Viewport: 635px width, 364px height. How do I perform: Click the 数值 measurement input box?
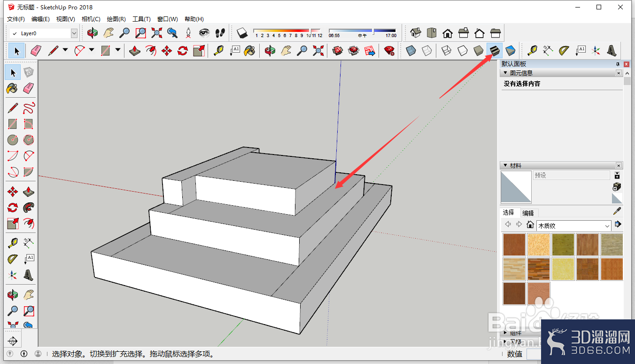click(534, 354)
